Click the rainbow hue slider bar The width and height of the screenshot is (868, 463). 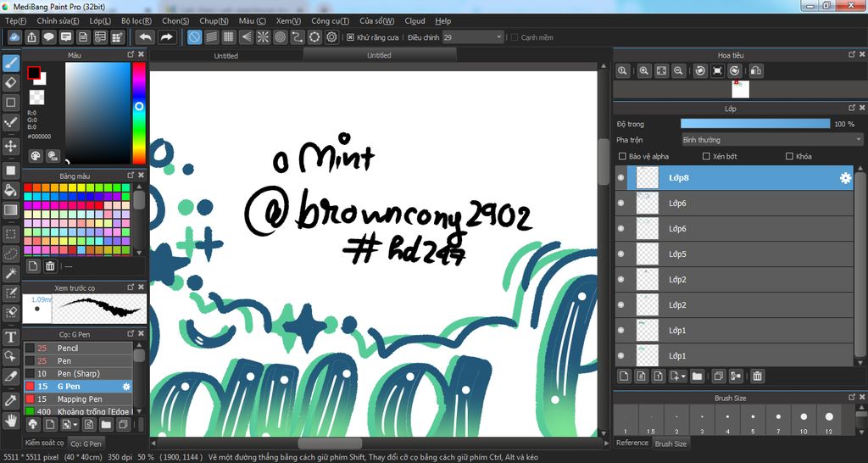tap(139, 113)
